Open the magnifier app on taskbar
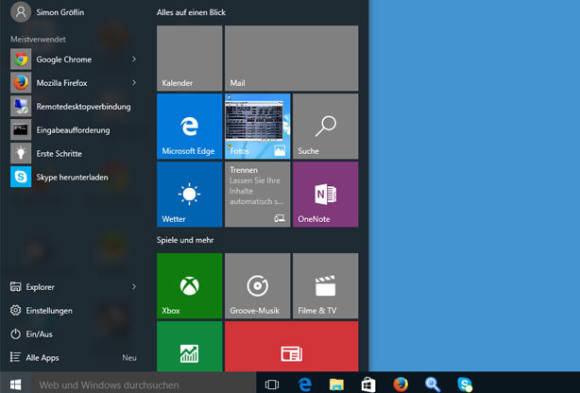Viewport: 580px width, 393px height. [x=432, y=385]
